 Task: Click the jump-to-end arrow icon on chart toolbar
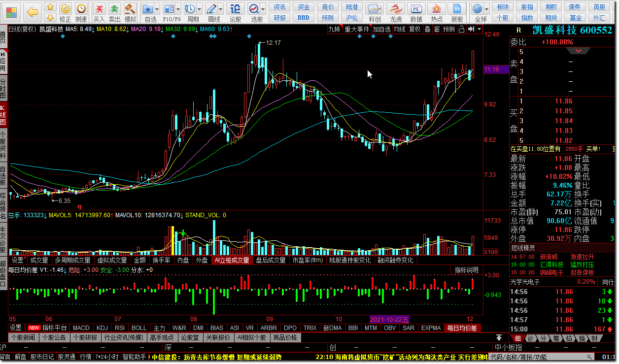point(471,29)
